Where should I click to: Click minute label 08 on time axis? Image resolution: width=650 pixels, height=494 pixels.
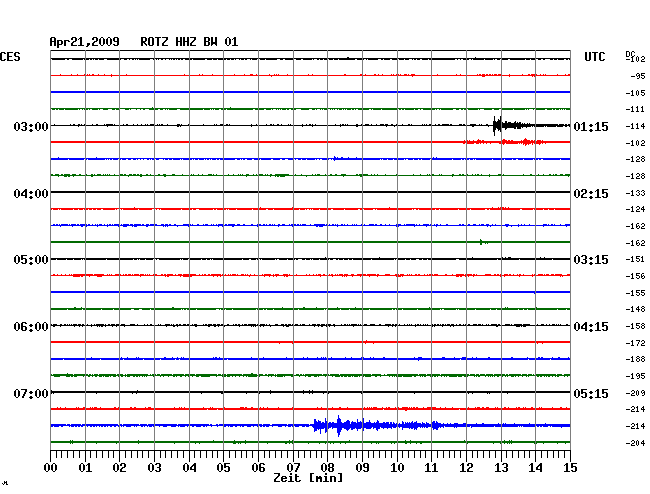pyautogui.click(x=327, y=467)
